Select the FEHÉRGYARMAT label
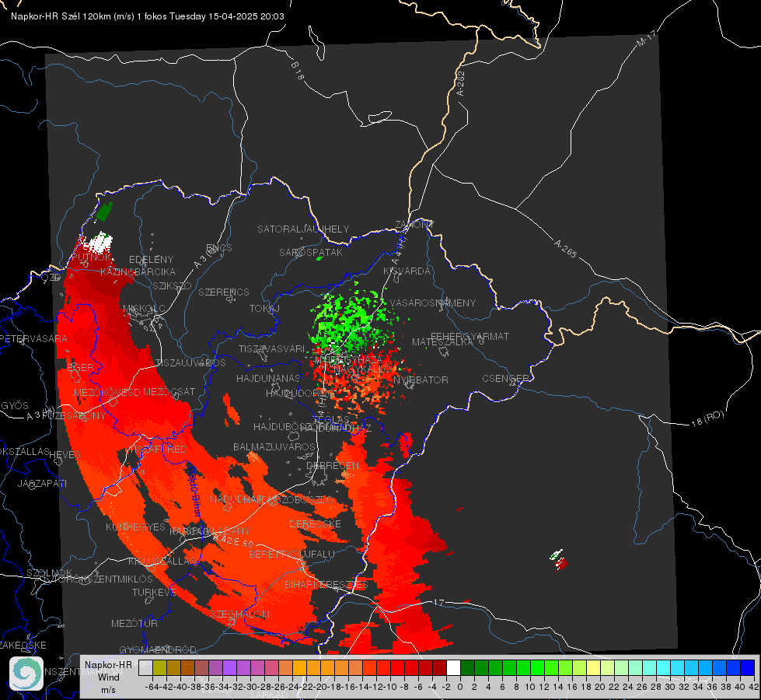The width and height of the screenshot is (761, 700). 470,336
